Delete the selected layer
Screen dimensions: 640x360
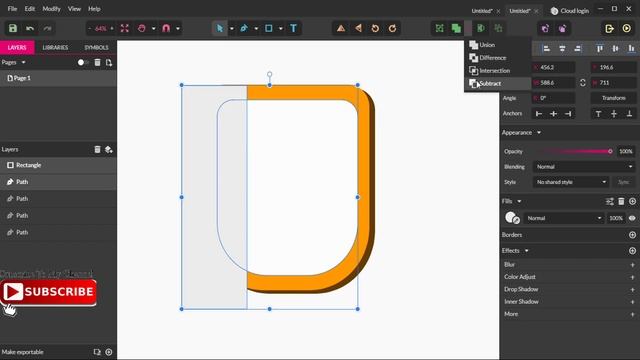click(x=98, y=149)
